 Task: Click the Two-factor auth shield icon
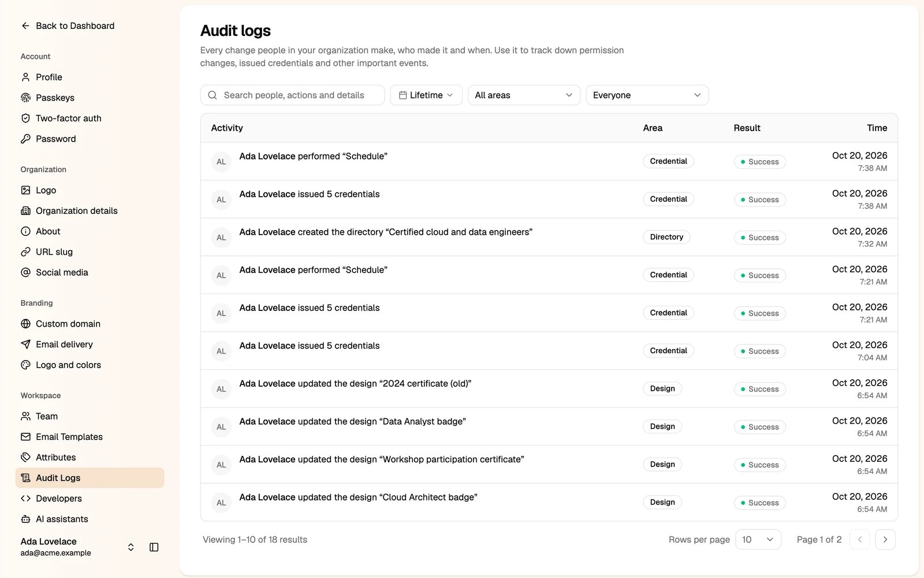point(25,118)
